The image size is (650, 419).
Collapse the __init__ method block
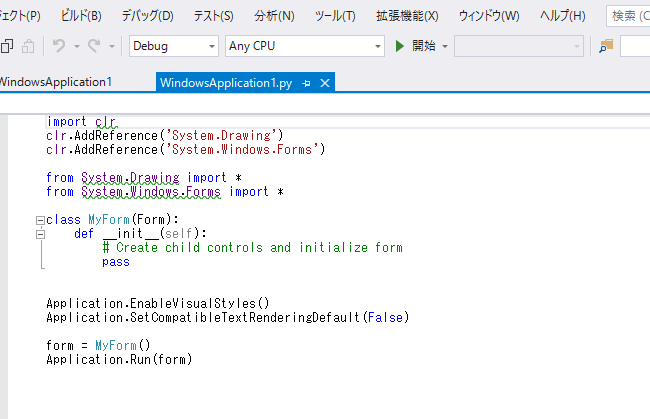tap(39, 234)
